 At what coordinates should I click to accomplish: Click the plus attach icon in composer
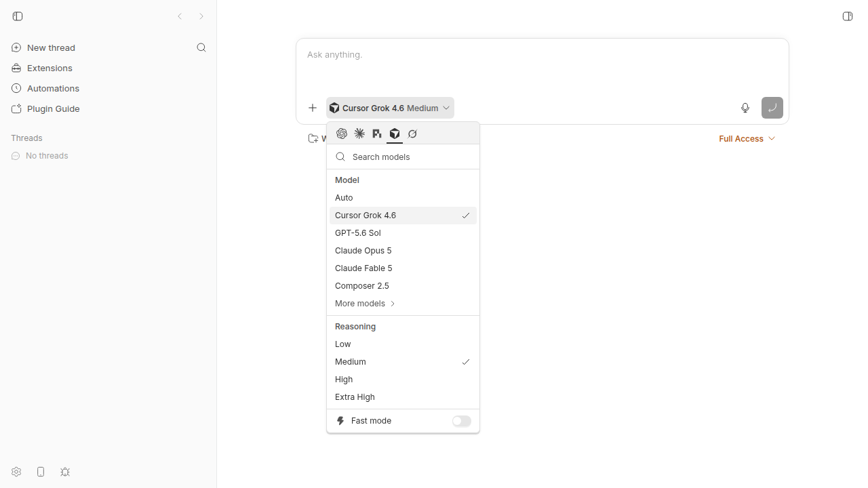[x=313, y=108]
